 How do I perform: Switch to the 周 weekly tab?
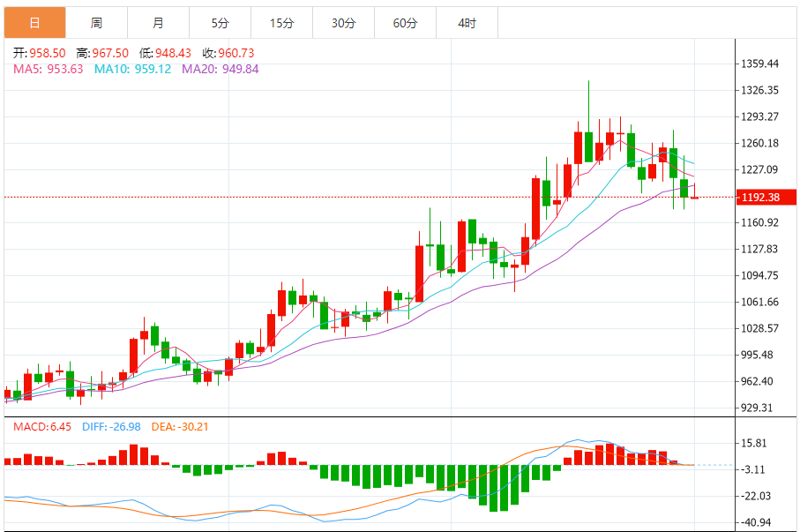coord(96,23)
